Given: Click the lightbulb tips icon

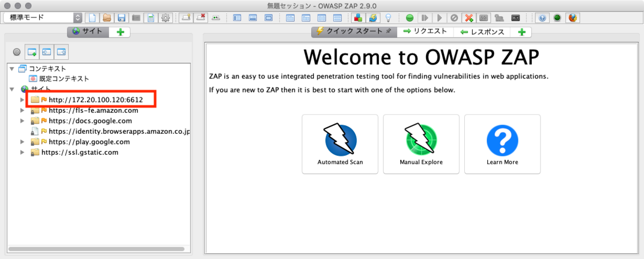Looking at the screenshot, I should click(387, 18).
